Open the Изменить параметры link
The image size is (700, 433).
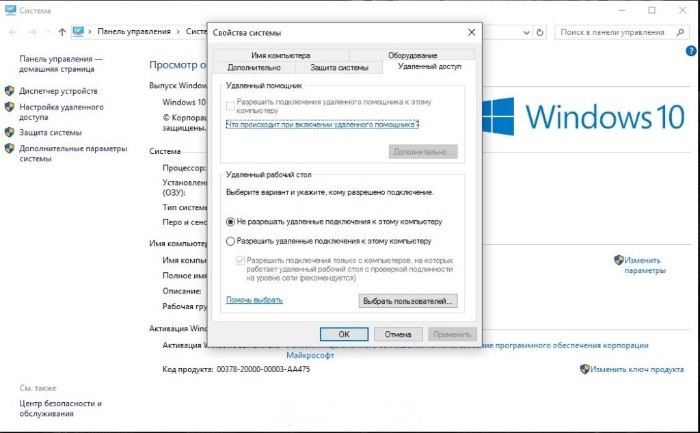(645, 265)
